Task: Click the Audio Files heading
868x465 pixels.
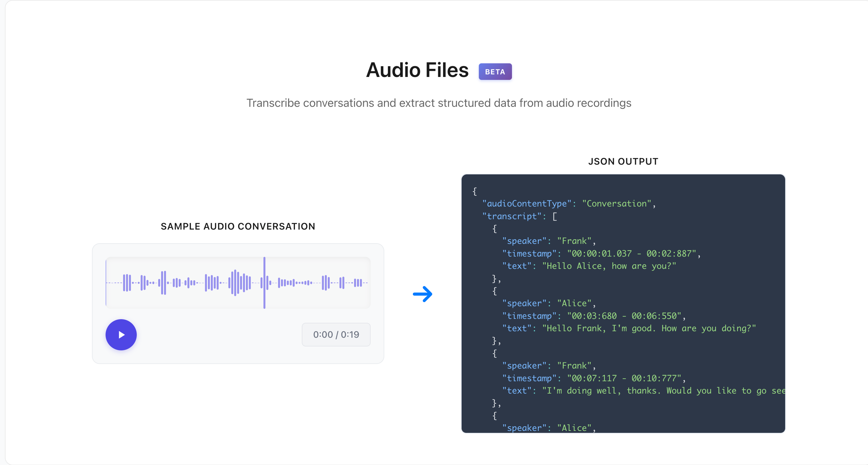Action: [x=417, y=70]
